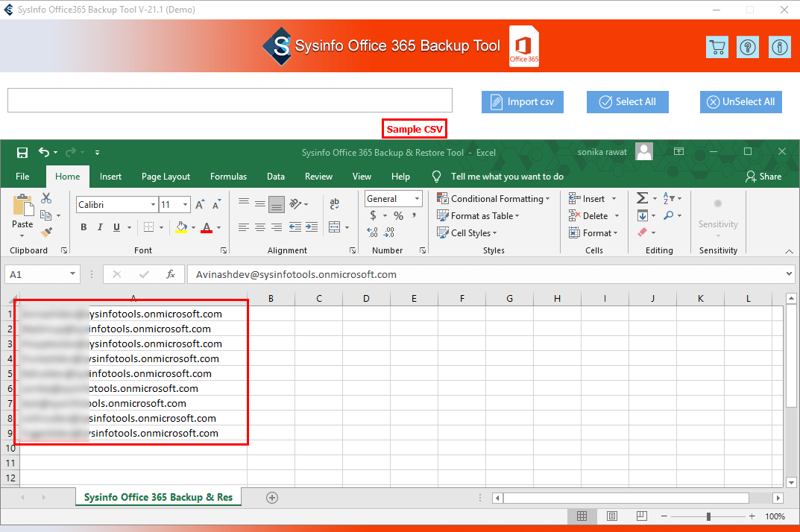Select the AutoSum sigma icon

[x=642, y=198]
